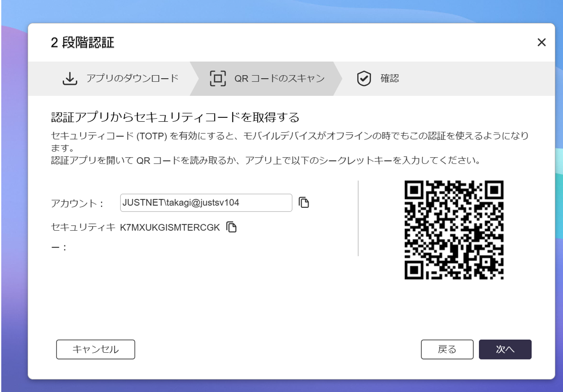563x392 pixels.
Task: Click the セキュリティキ label
Action: tap(83, 227)
